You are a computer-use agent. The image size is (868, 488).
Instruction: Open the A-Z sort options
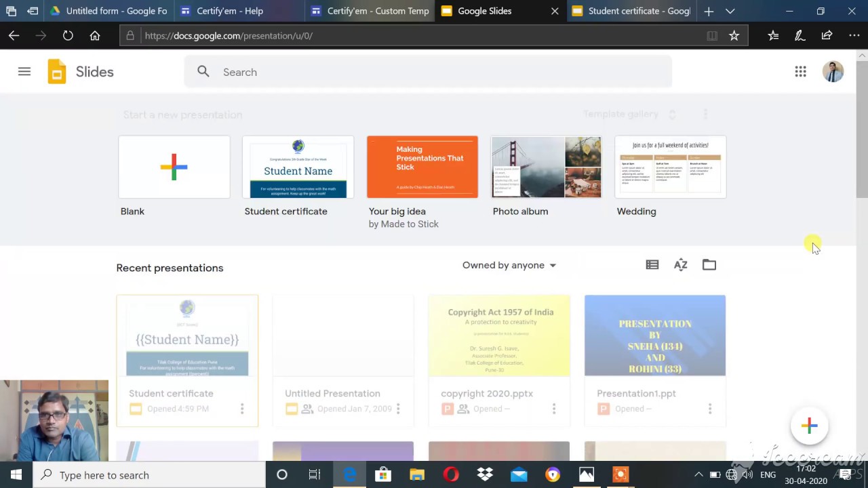tap(680, 265)
